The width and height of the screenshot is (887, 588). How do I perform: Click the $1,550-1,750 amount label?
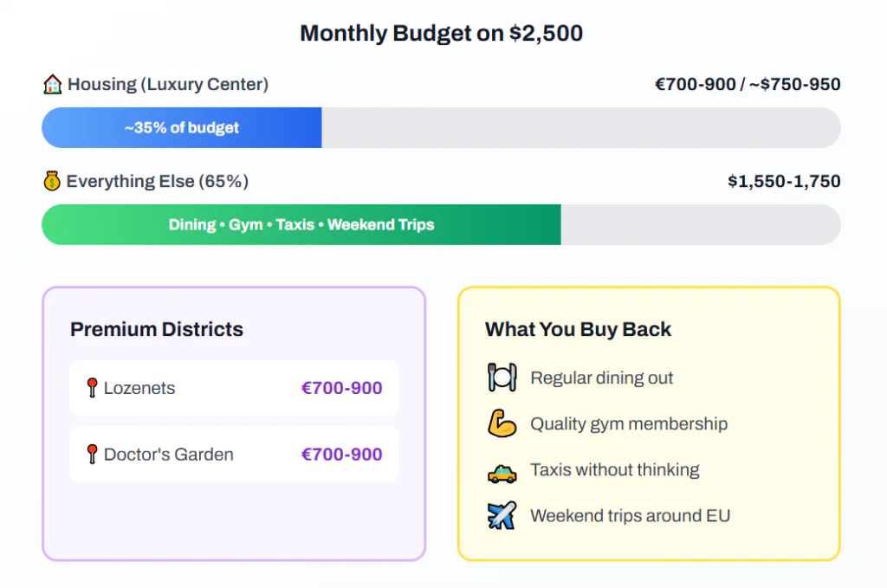pyautogui.click(x=784, y=182)
